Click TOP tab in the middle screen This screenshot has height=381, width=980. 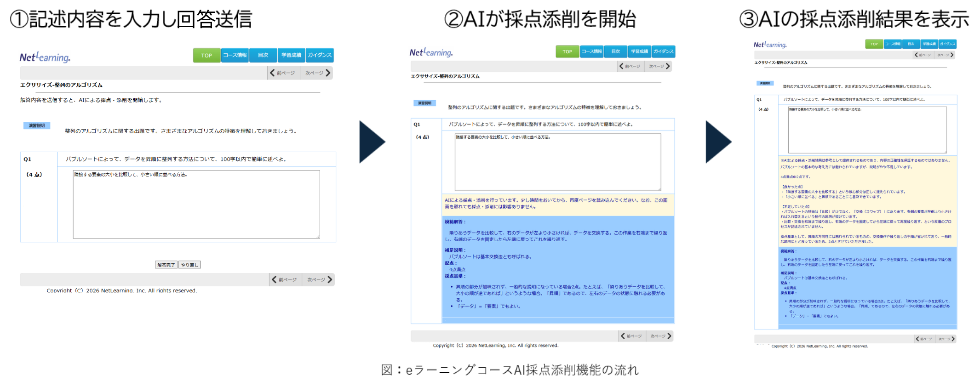tap(567, 51)
